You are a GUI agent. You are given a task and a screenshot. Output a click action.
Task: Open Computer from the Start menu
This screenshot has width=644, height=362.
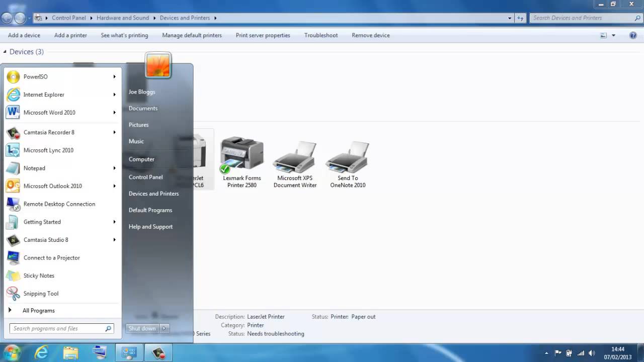(141, 159)
